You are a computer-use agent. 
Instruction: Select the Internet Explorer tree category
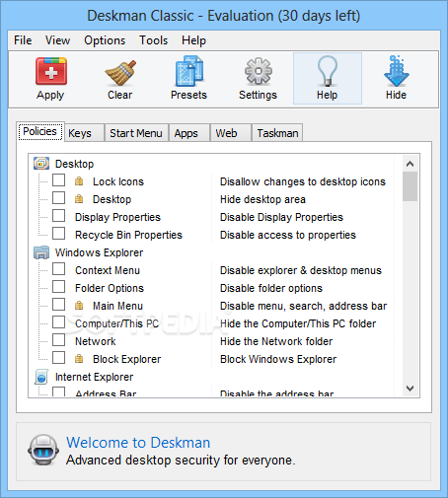point(94,377)
